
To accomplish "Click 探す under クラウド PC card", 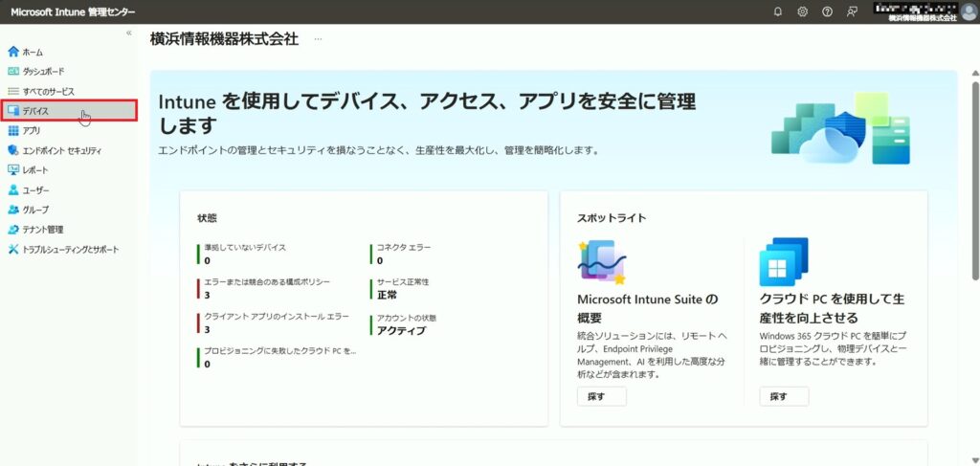I will point(784,397).
